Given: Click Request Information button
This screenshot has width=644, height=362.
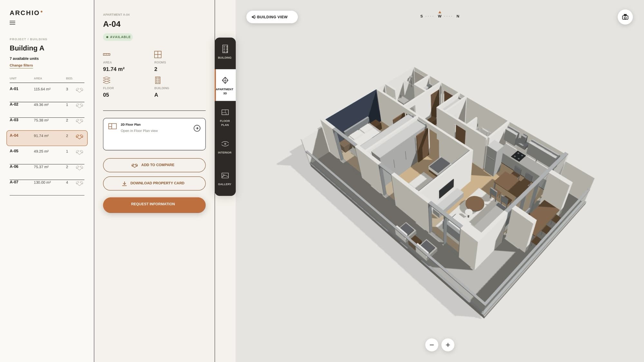Looking at the screenshot, I should tap(154, 205).
